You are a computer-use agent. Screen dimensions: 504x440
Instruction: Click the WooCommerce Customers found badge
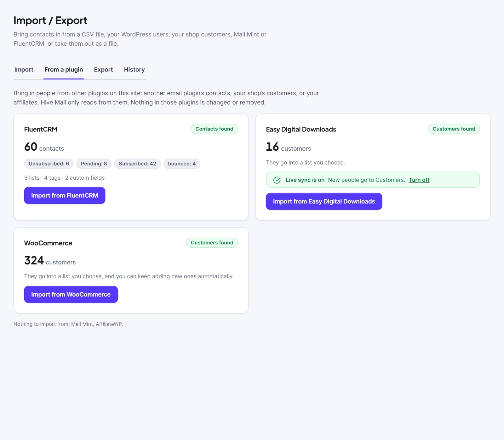point(212,243)
